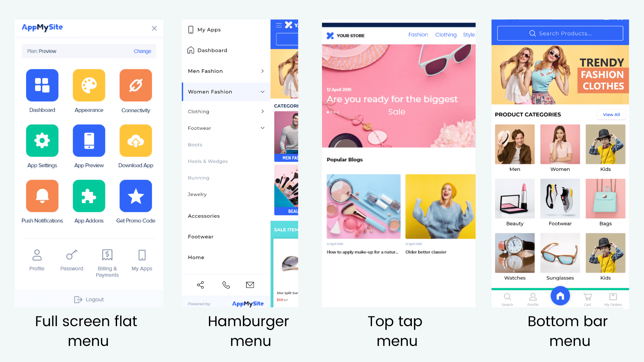This screenshot has height=362, width=644.
Task: Click the View All product categories link
Action: pyautogui.click(x=612, y=114)
